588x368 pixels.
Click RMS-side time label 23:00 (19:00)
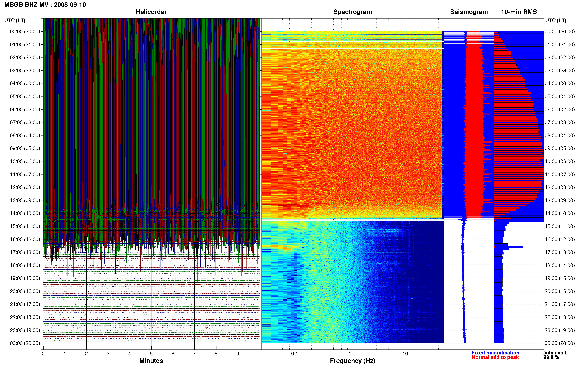560,330
